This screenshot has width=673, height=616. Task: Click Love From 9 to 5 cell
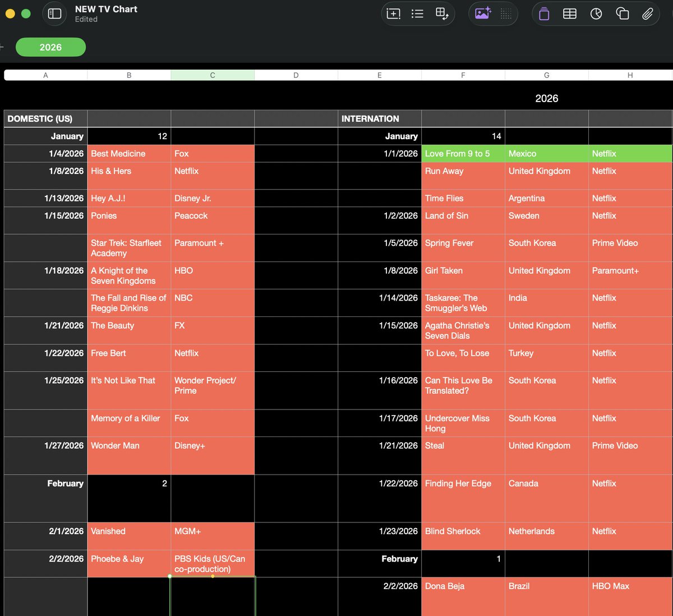(463, 154)
